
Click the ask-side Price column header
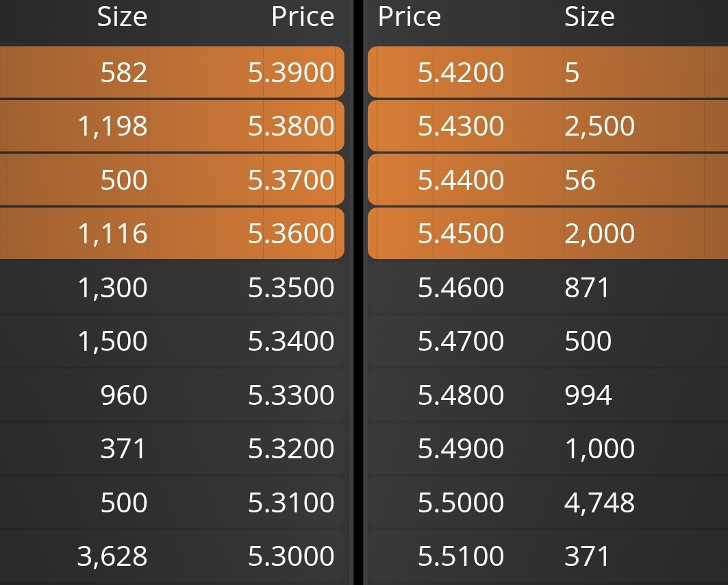[x=409, y=17]
